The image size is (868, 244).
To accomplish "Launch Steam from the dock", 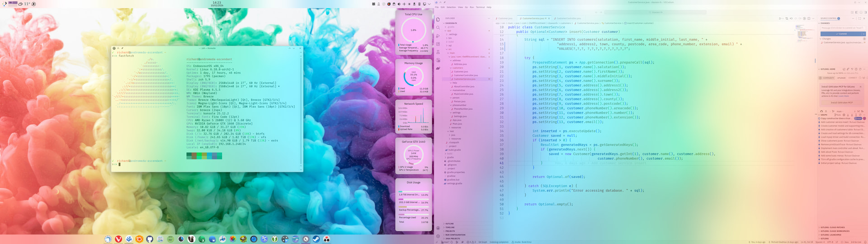I will pyautogui.click(x=316, y=239).
